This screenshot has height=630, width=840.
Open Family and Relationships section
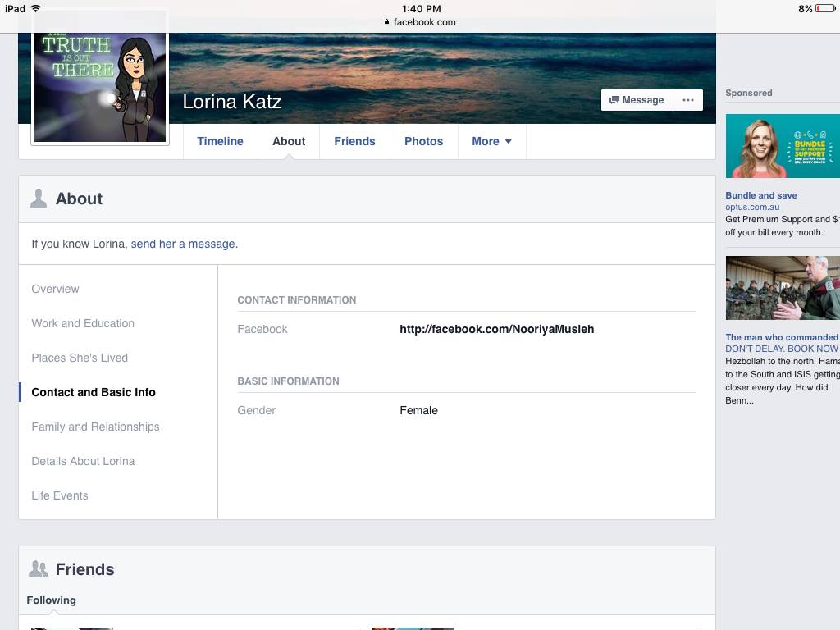95,427
